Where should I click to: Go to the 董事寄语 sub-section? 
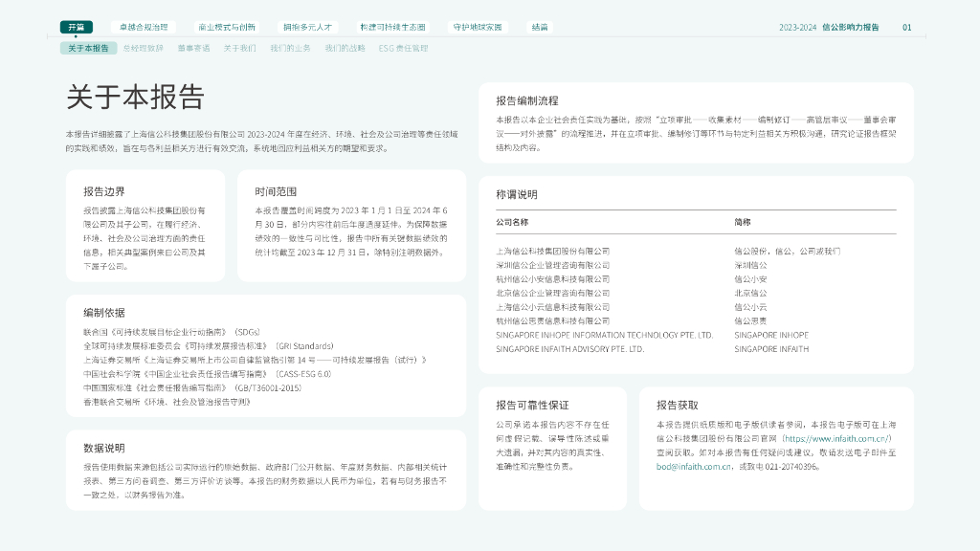(193, 48)
